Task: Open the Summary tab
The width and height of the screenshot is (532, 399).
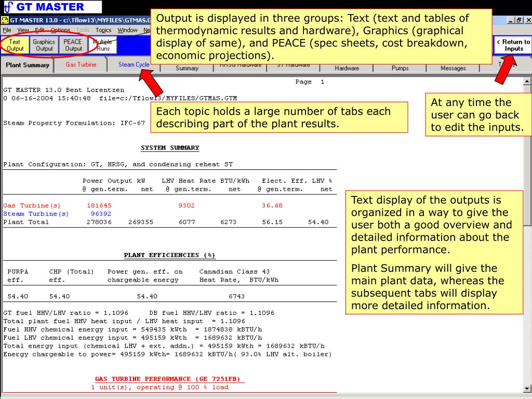Action: tap(187, 68)
